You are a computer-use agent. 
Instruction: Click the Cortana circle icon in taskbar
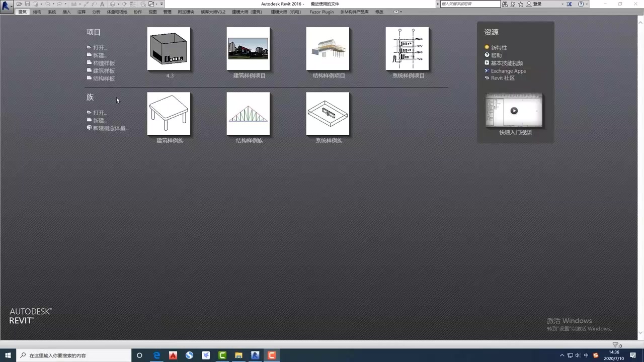coord(139,355)
